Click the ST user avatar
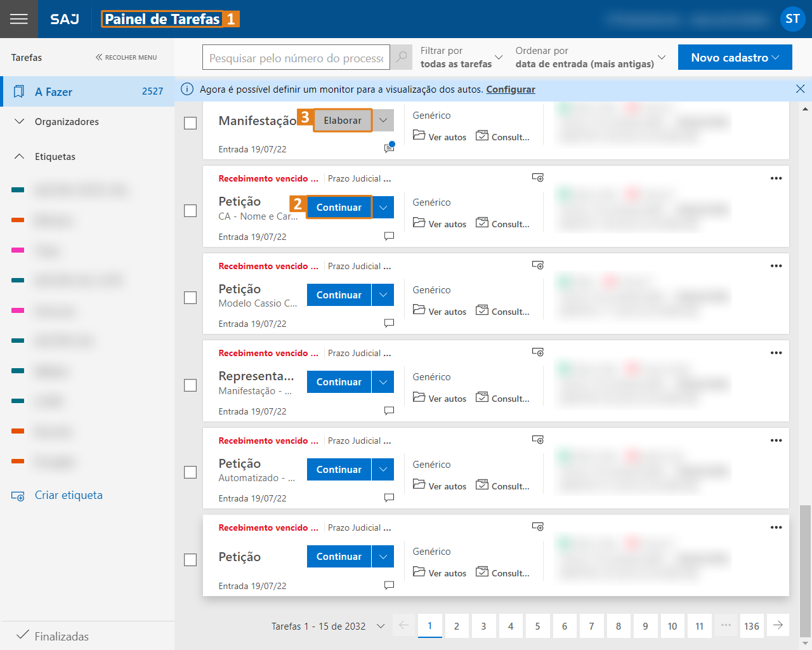812x650 pixels. pos(792,19)
